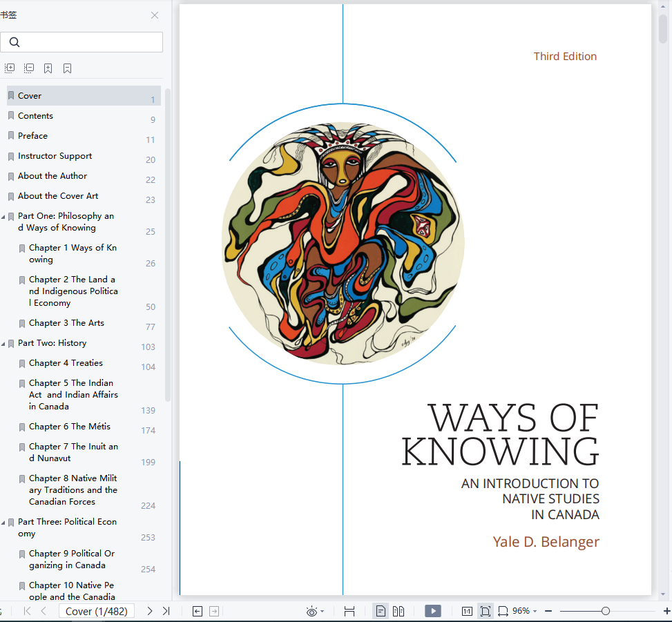This screenshot has width=672, height=622.
Task: Collapse Part One: Philosophy section
Action: point(3,217)
